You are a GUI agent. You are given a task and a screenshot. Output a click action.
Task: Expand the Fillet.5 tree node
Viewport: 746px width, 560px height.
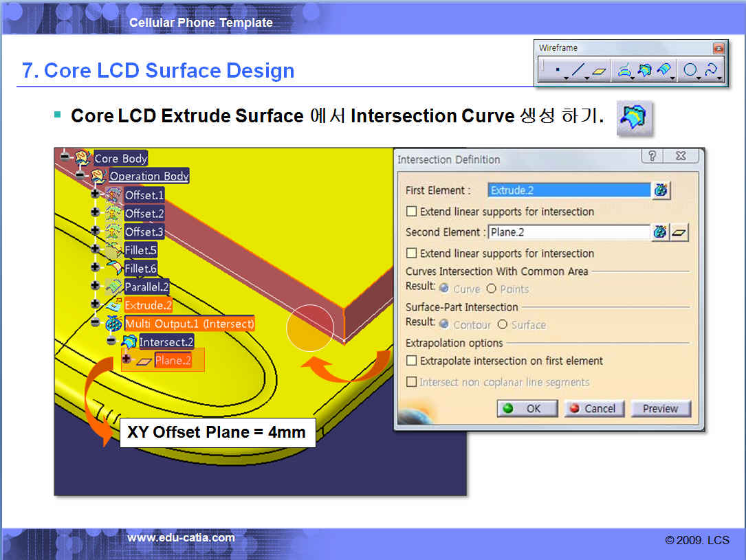click(95, 250)
